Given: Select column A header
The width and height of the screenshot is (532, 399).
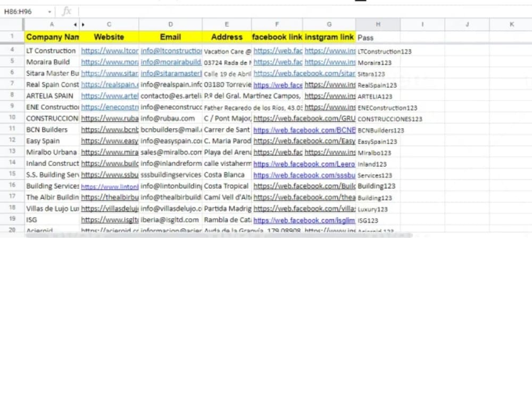Looking at the screenshot, I should [52, 24].
